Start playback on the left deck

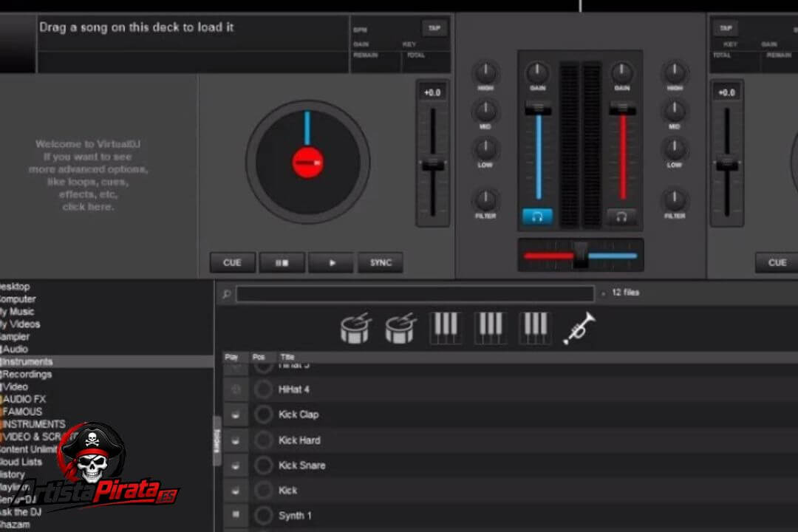pos(331,263)
